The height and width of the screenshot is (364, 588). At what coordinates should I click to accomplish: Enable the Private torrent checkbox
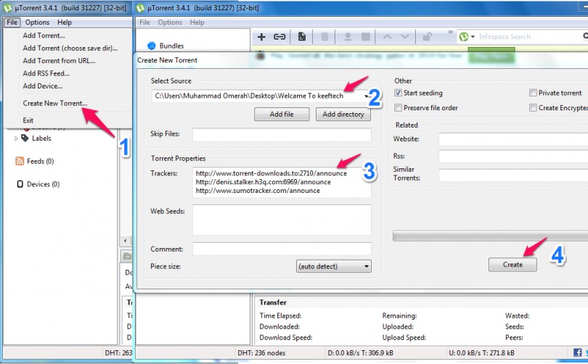click(533, 93)
